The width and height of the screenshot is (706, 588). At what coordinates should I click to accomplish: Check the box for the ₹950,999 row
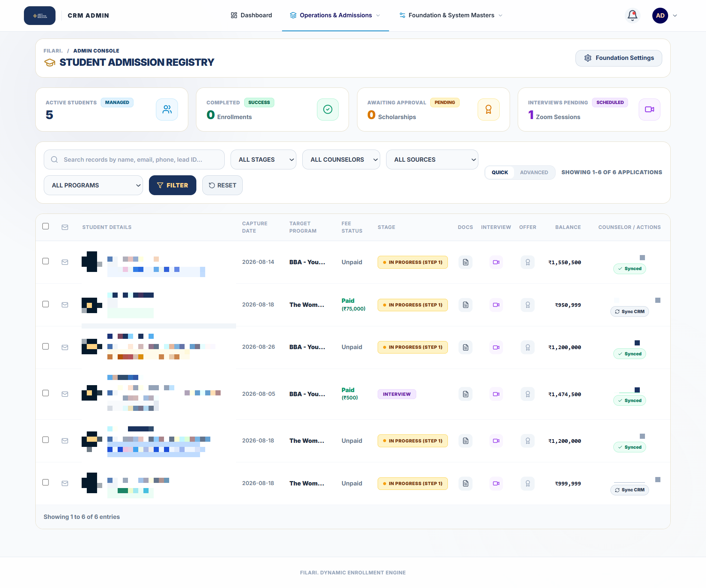click(x=46, y=304)
